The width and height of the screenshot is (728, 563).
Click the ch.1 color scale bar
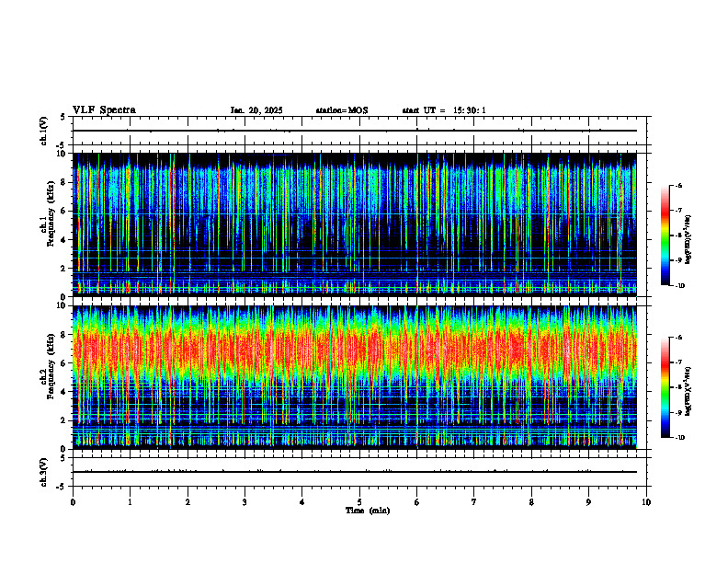click(x=665, y=236)
